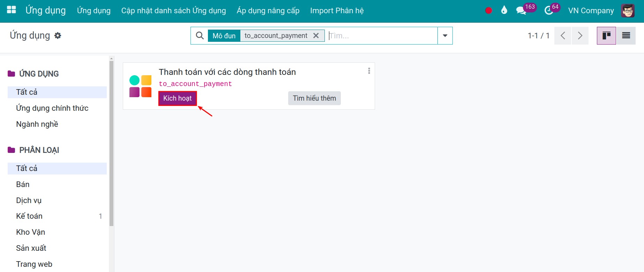The height and width of the screenshot is (272, 644).
Task: Click the module title Thanh toán với các dòng thanh toán
Action: coord(227,72)
